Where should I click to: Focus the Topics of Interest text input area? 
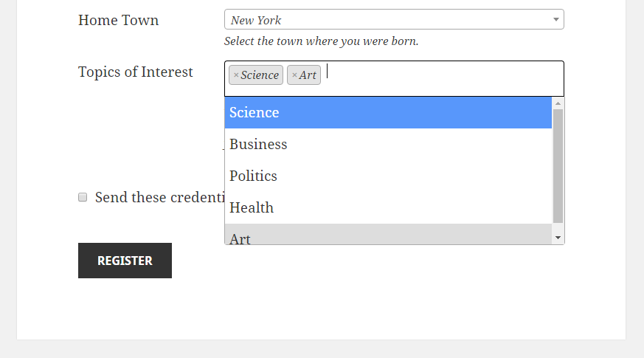pyautogui.click(x=443, y=77)
